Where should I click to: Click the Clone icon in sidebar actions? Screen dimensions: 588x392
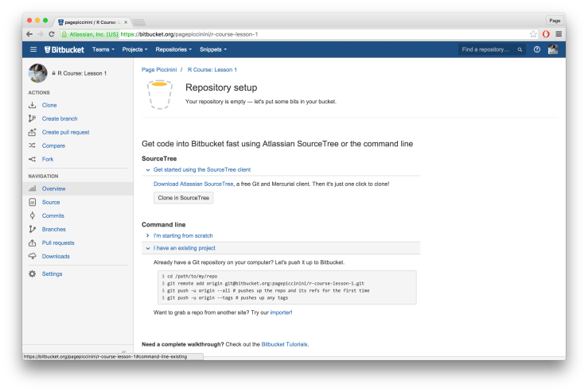tap(33, 105)
